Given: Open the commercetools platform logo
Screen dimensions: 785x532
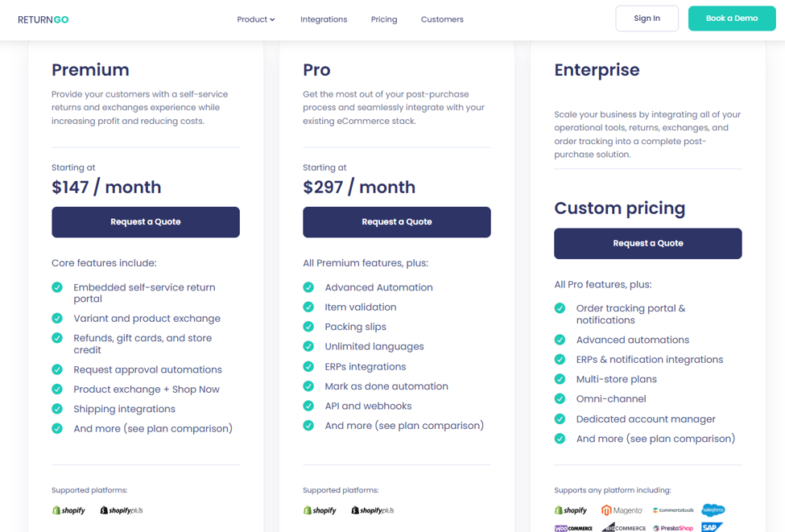Looking at the screenshot, I should 674,509.
